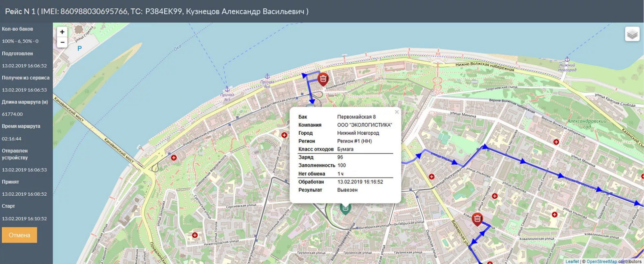This screenshot has width=644, height=264.
Task: Click the company name 'ООО "ЭКОЛОГИСТИКА"' in the popup
Action: (x=365, y=125)
